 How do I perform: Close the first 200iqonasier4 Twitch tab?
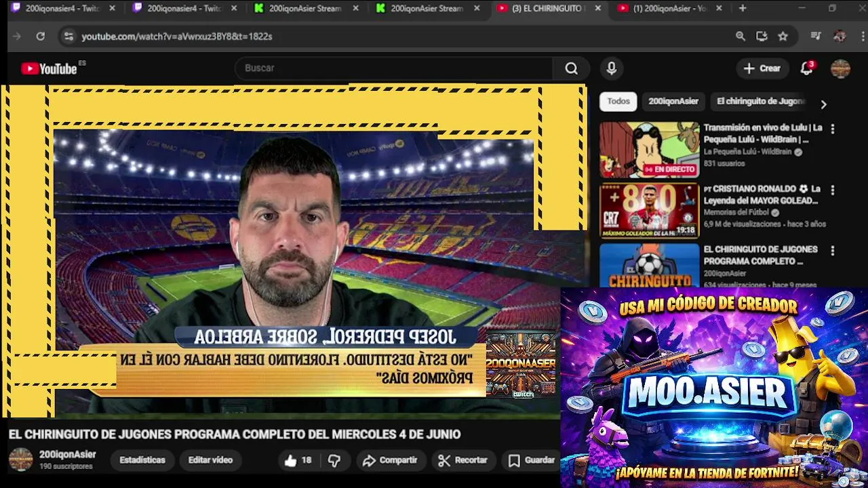(x=112, y=9)
